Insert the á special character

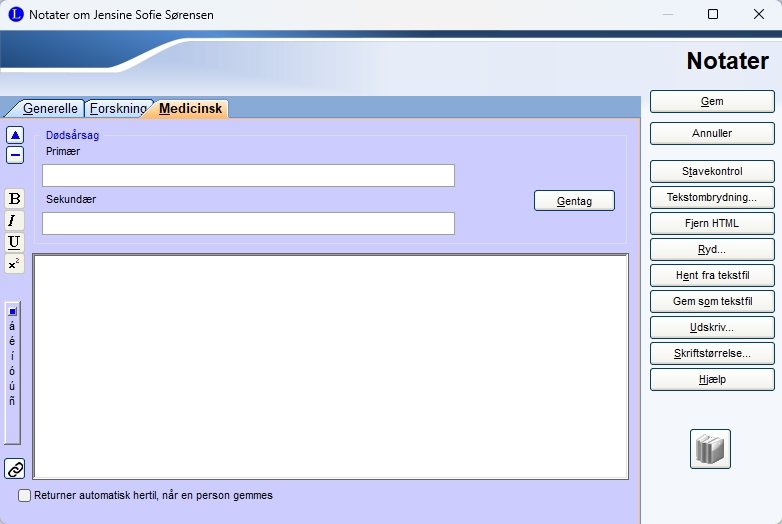coord(12,326)
